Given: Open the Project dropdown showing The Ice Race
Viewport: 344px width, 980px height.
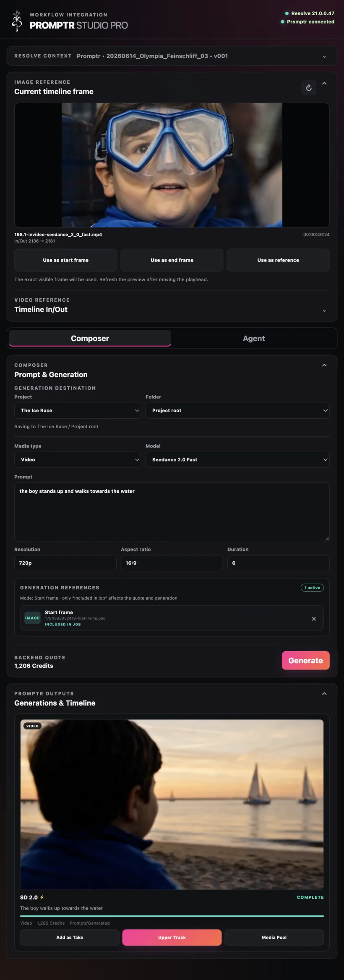Looking at the screenshot, I should (x=78, y=411).
